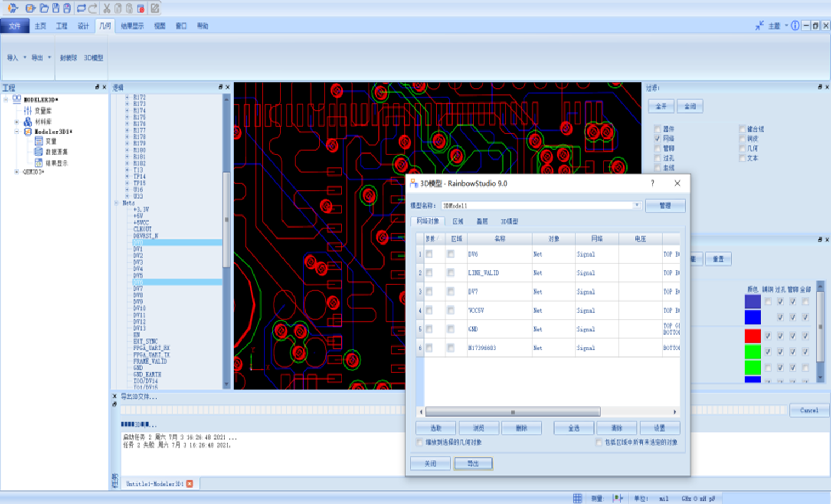
Task: Open project using the folder icon
Action: 44,8
